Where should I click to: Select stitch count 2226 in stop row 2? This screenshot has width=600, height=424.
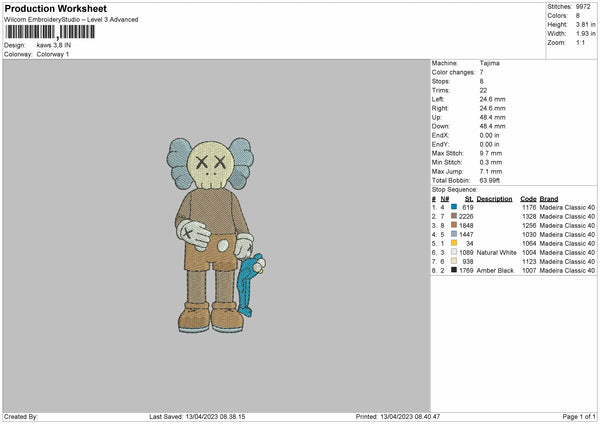466,216
